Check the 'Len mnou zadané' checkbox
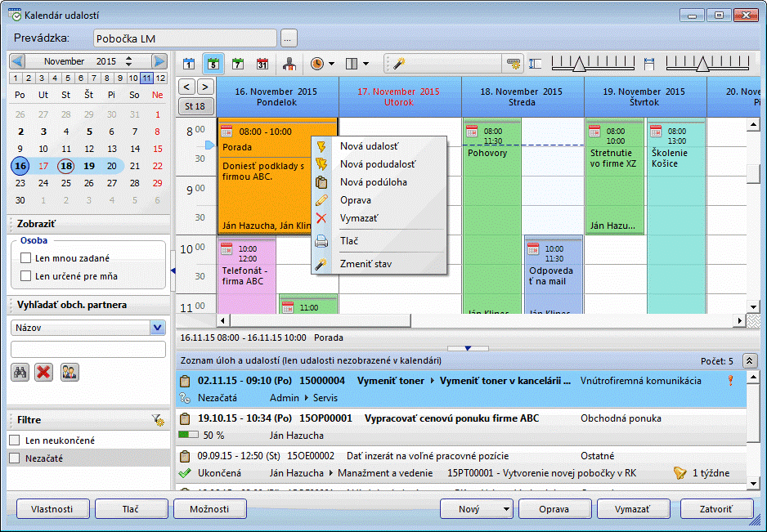This screenshot has width=767, height=532. 26,257
